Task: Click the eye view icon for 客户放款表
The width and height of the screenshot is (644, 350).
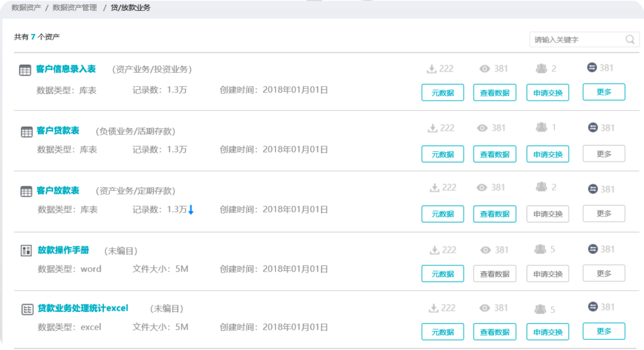Action: coord(482,188)
